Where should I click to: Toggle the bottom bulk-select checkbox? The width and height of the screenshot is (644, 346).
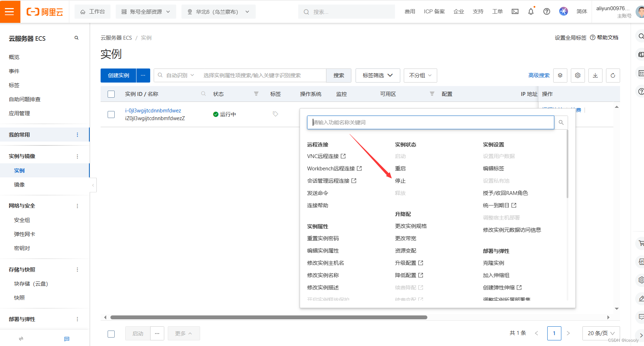pyautogui.click(x=111, y=334)
